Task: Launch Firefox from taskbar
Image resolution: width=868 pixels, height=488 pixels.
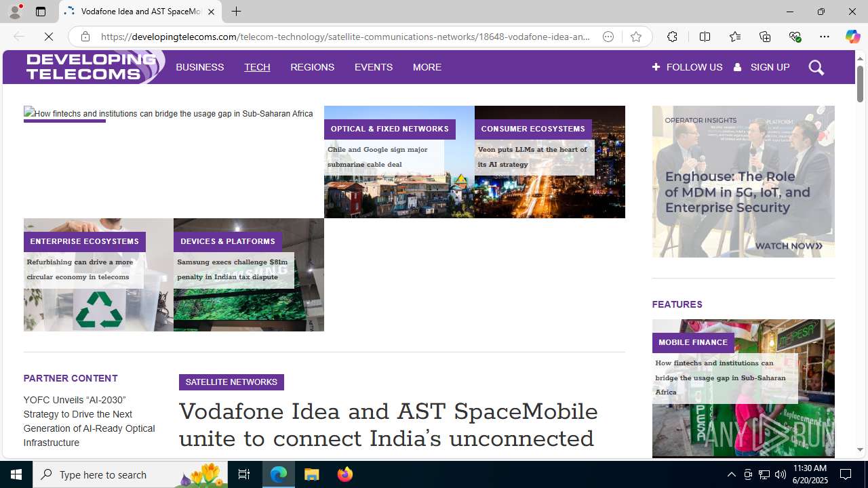Action: pos(345,474)
